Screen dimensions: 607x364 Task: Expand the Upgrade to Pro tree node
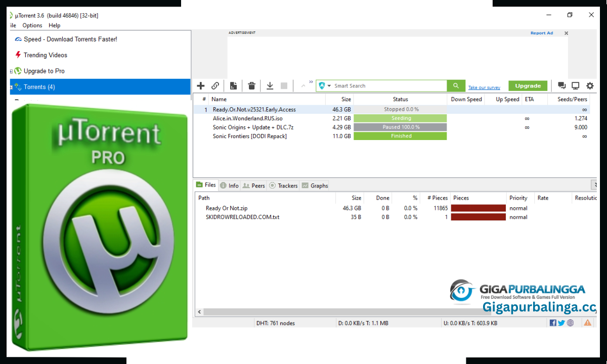pos(11,71)
